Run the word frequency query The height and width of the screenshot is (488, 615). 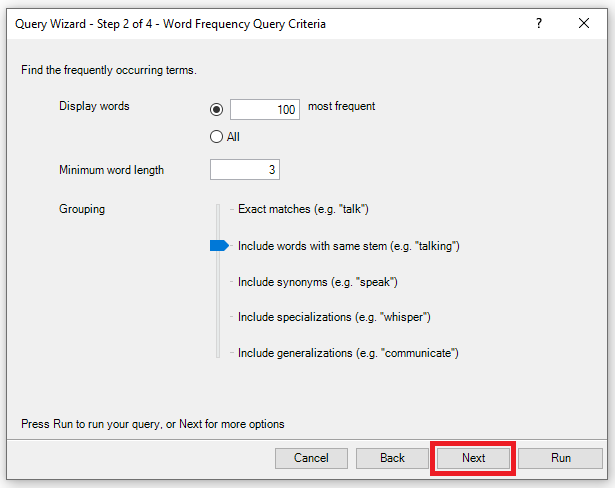click(560, 458)
